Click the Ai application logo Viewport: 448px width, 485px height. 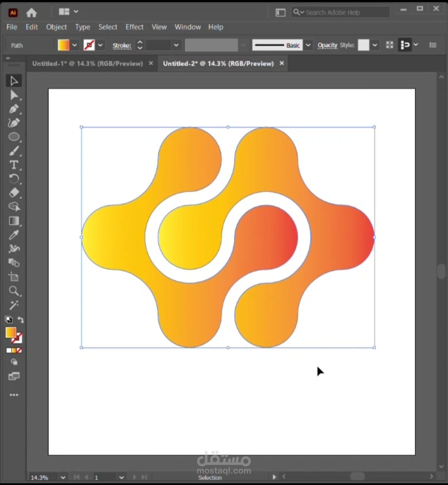pos(13,12)
